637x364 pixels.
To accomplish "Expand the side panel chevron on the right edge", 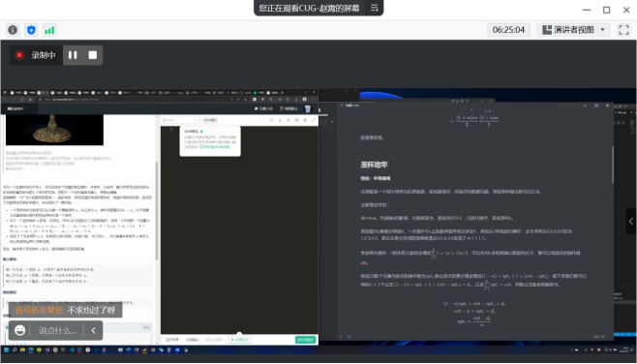I will pyautogui.click(x=631, y=221).
